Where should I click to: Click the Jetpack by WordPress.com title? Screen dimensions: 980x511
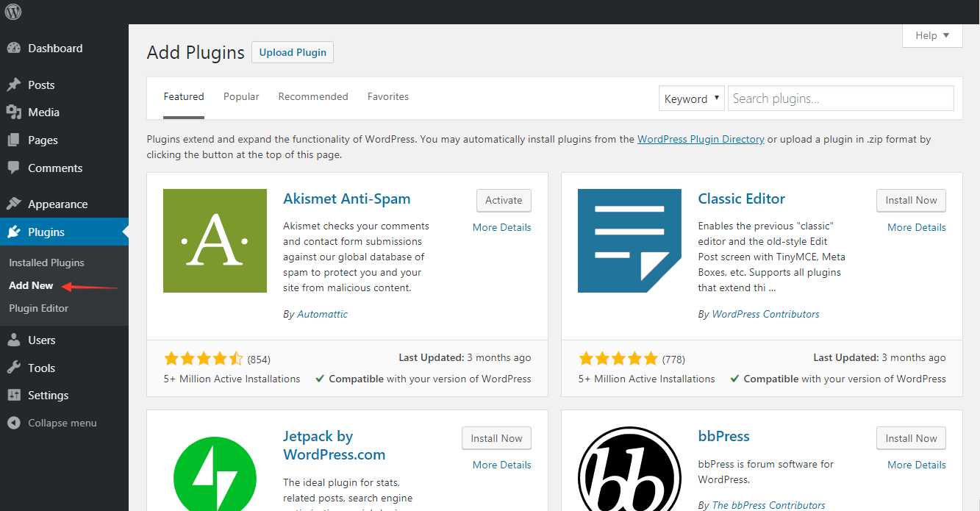335,446
